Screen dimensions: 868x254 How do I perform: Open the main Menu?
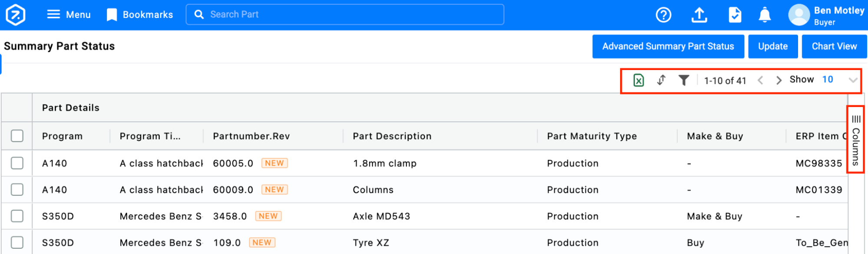(69, 15)
